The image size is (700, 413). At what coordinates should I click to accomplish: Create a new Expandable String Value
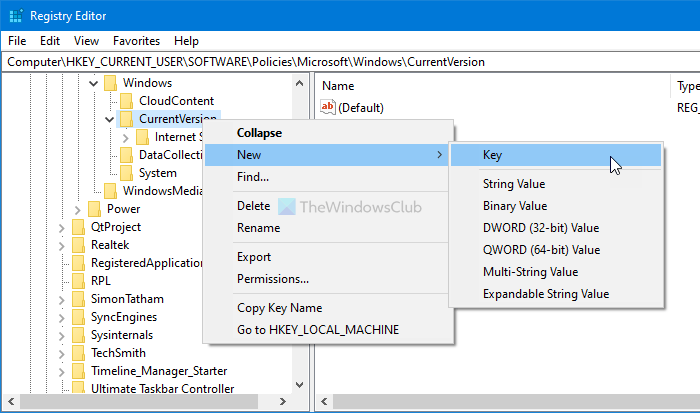[556, 294]
